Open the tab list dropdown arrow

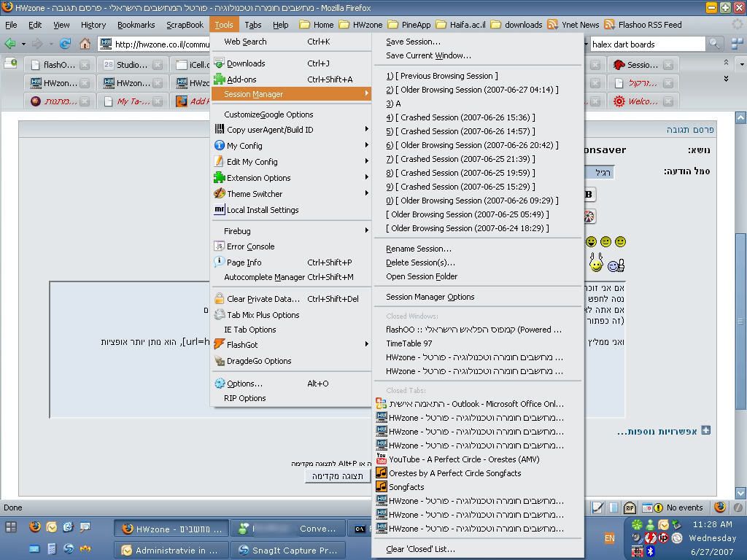point(742,64)
